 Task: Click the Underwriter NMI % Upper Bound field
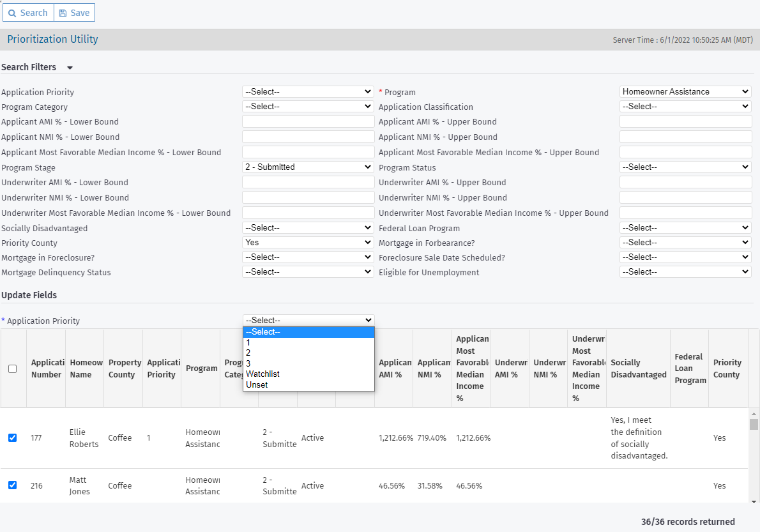pyautogui.click(x=684, y=197)
